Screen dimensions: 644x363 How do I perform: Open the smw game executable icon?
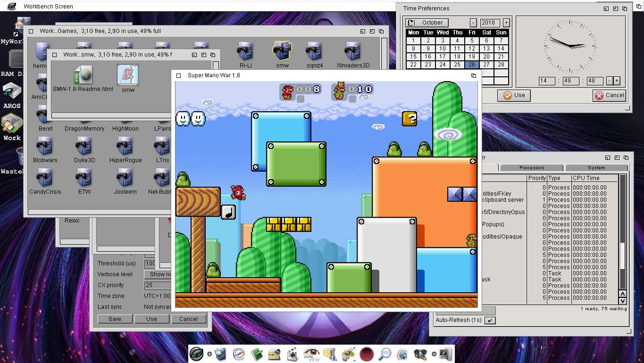128,75
